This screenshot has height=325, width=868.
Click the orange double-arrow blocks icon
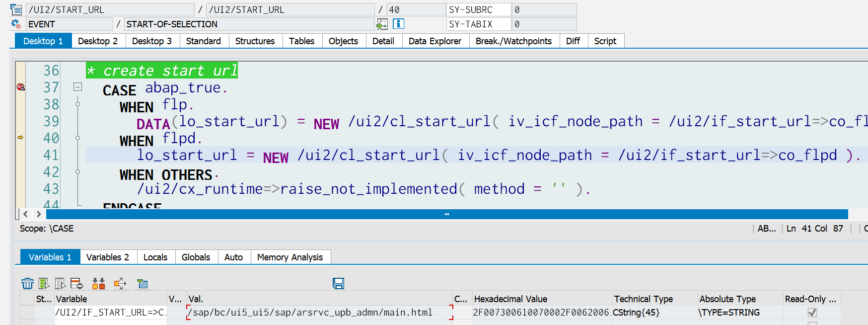[x=98, y=283]
